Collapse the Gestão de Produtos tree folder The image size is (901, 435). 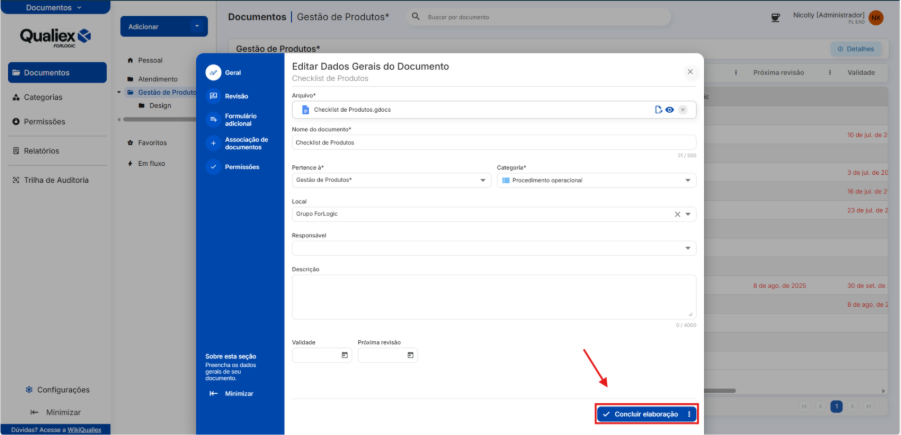[x=120, y=92]
